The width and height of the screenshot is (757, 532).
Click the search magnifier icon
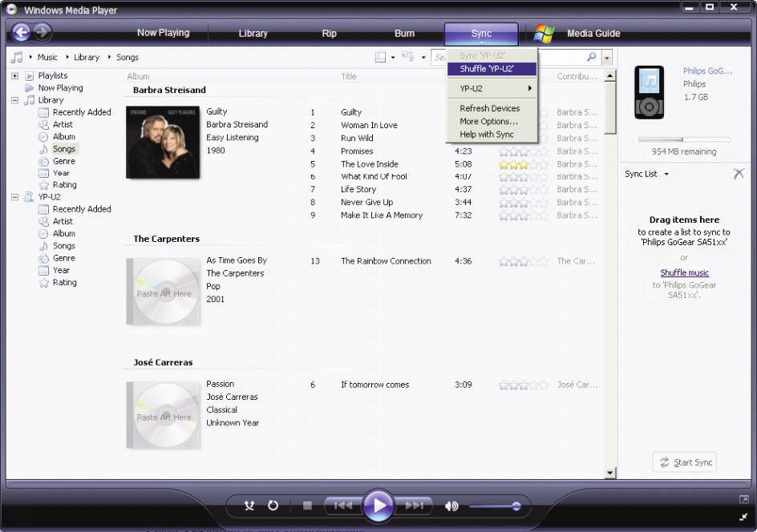(x=592, y=57)
